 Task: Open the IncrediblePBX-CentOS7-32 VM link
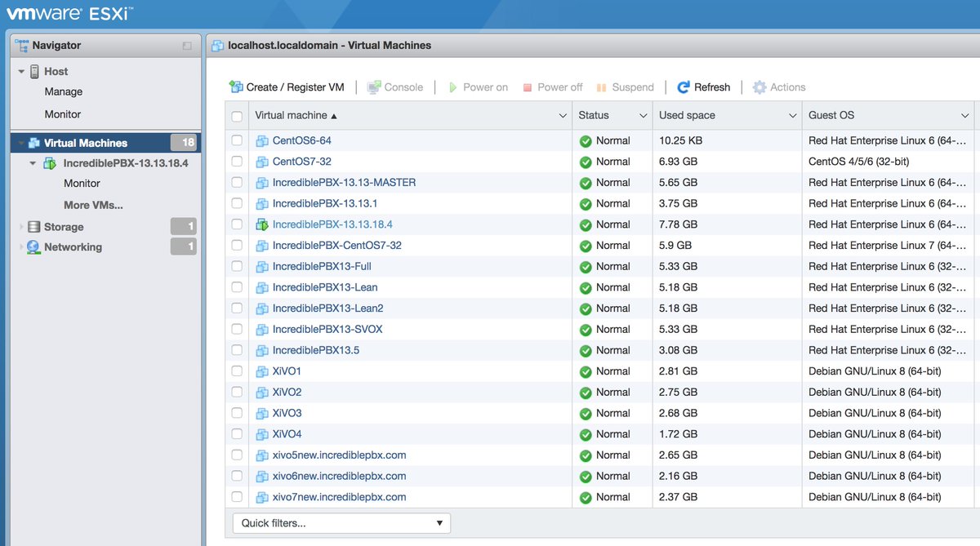[x=337, y=246]
